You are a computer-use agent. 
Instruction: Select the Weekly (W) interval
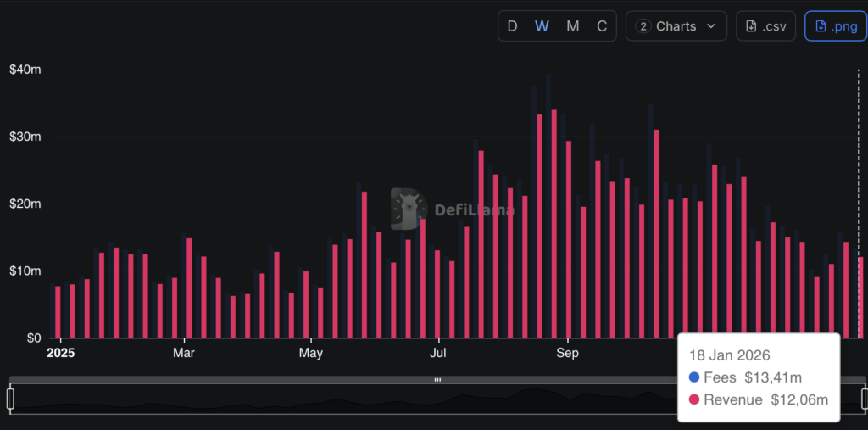tap(542, 26)
